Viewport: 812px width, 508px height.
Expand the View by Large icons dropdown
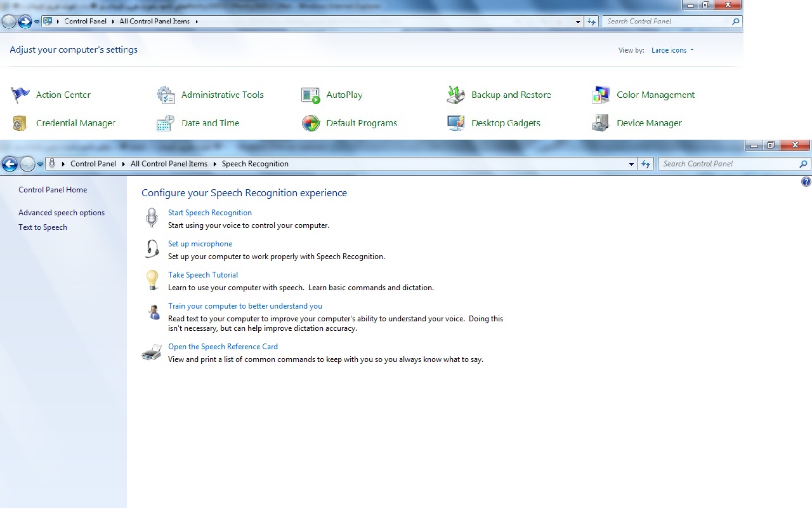tap(672, 50)
